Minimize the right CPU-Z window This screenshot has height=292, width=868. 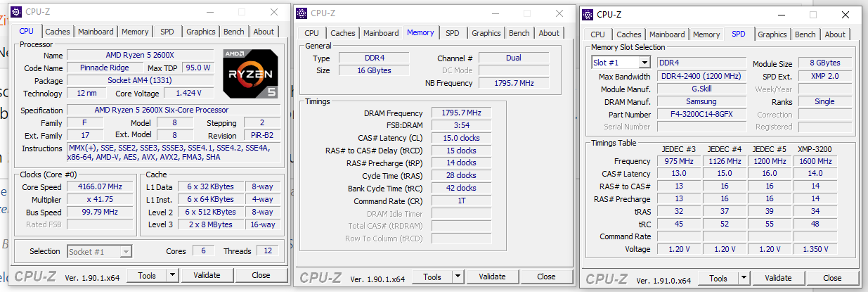[782, 15]
